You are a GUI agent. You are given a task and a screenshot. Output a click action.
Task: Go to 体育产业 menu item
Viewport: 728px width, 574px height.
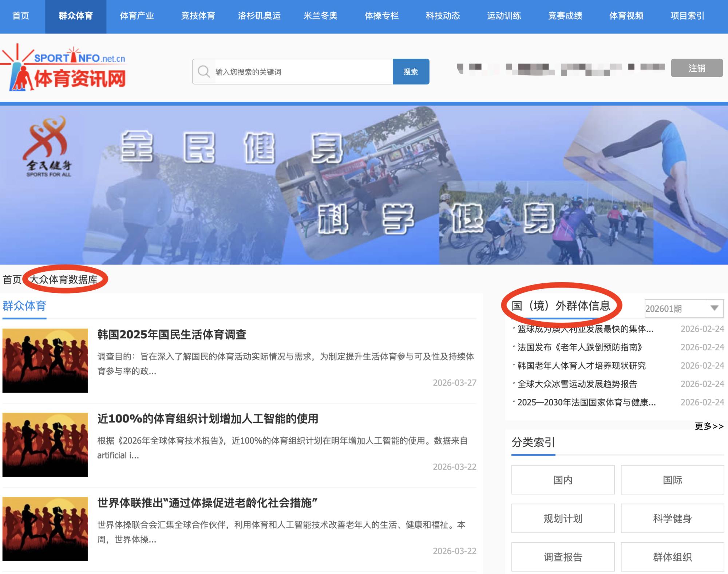click(137, 16)
